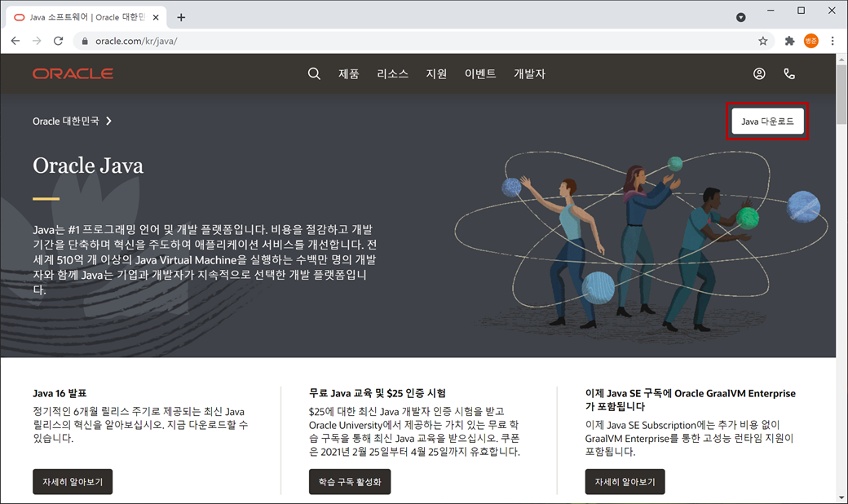
Task: Click the Oracle logo in the header
Action: [x=73, y=73]
